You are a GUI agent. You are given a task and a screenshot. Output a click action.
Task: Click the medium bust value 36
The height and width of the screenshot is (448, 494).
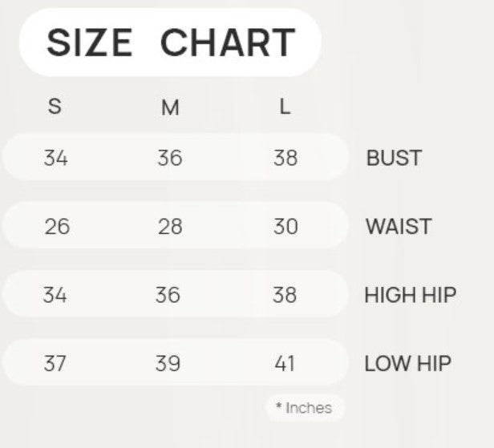170,158
